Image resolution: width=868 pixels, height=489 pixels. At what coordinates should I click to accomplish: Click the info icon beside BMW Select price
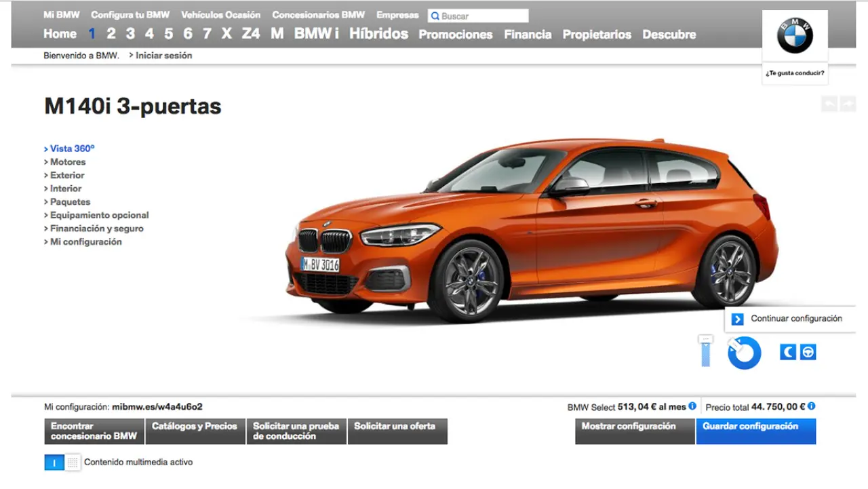pyautogui.click(x=692, y=406)
